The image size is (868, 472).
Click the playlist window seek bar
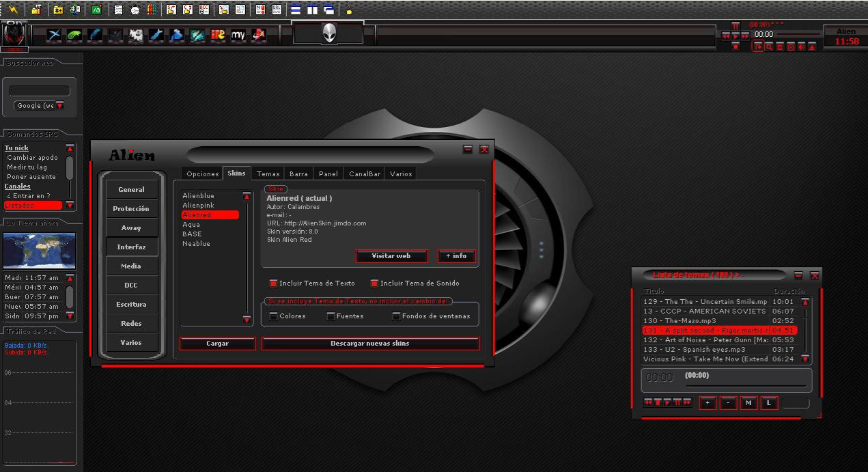point(746,386)
